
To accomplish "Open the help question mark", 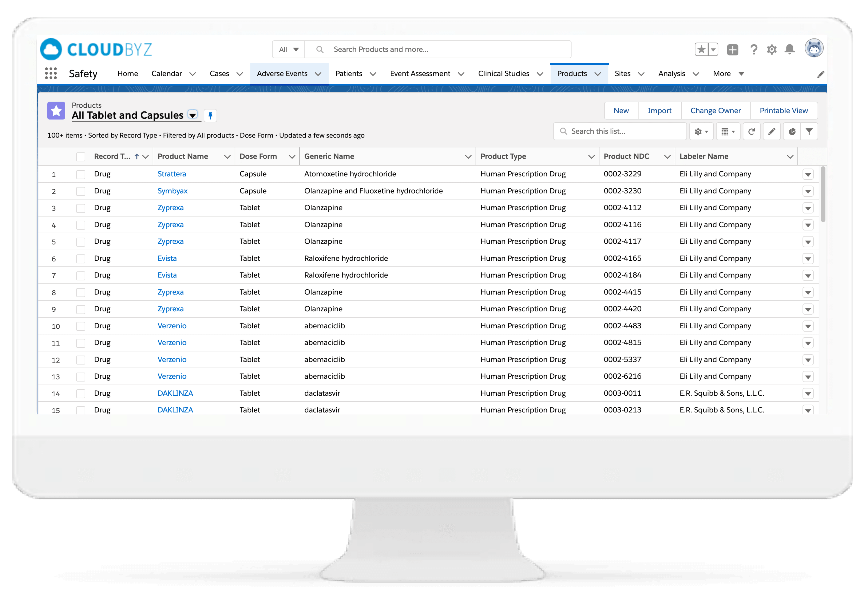I will 753,49.
